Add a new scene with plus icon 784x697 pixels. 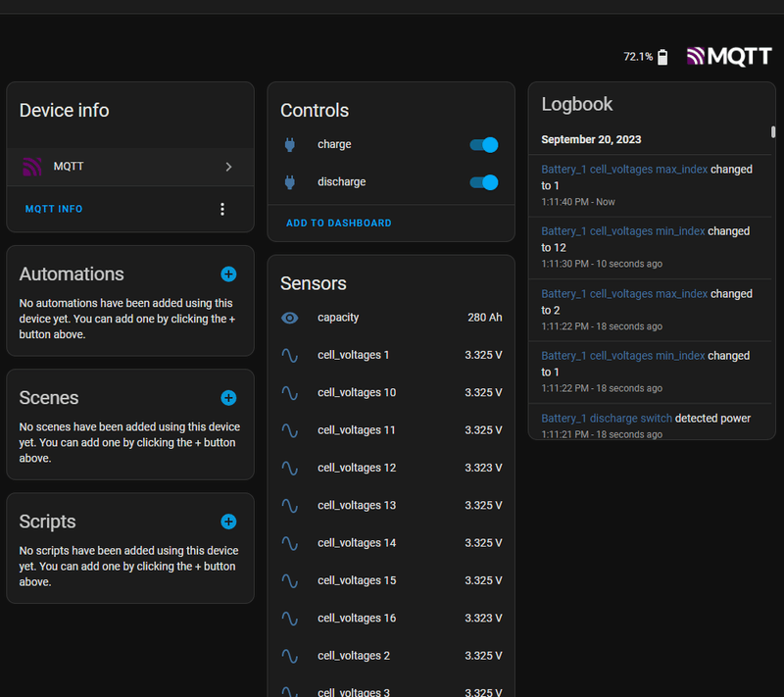pyautogui.click(x=228, y=398)
